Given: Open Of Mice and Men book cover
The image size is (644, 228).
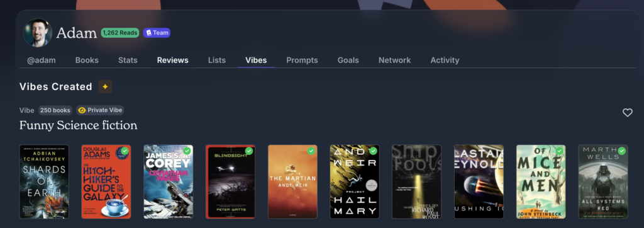Looking at the screenshot, I should point(541,181).
